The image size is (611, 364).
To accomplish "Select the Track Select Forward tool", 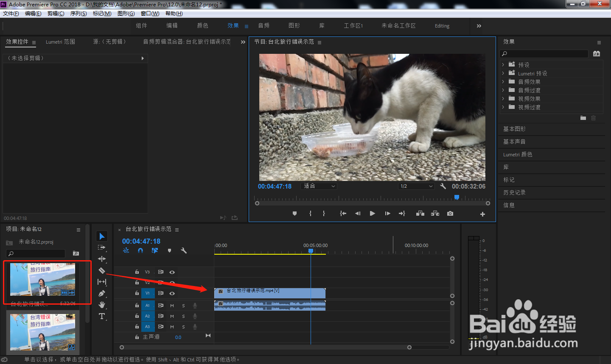I will 102,247.
